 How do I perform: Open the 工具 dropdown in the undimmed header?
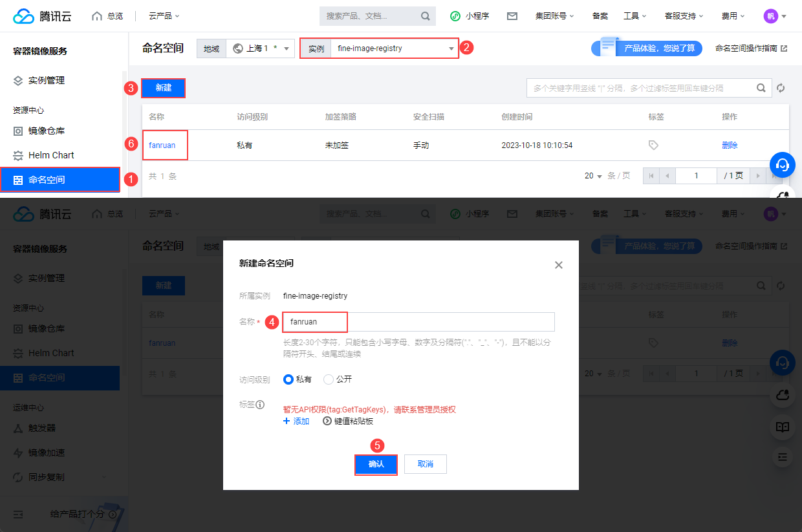[x=636, y=16]
